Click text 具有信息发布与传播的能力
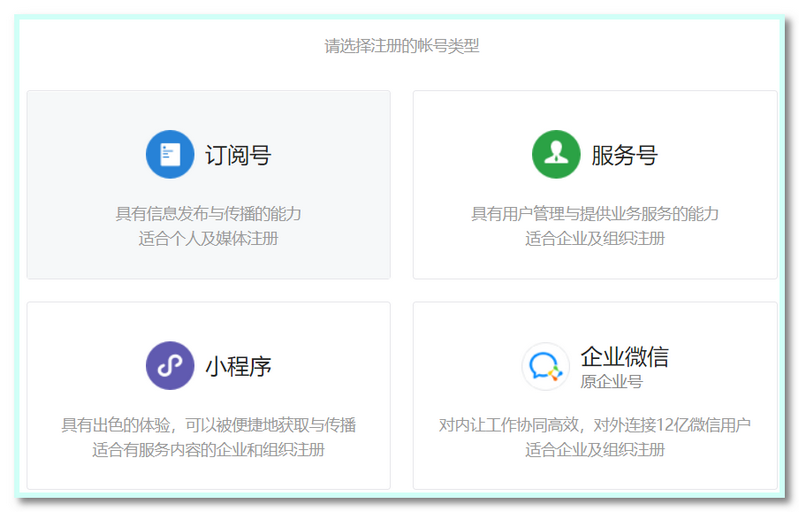 pos(208,213)
